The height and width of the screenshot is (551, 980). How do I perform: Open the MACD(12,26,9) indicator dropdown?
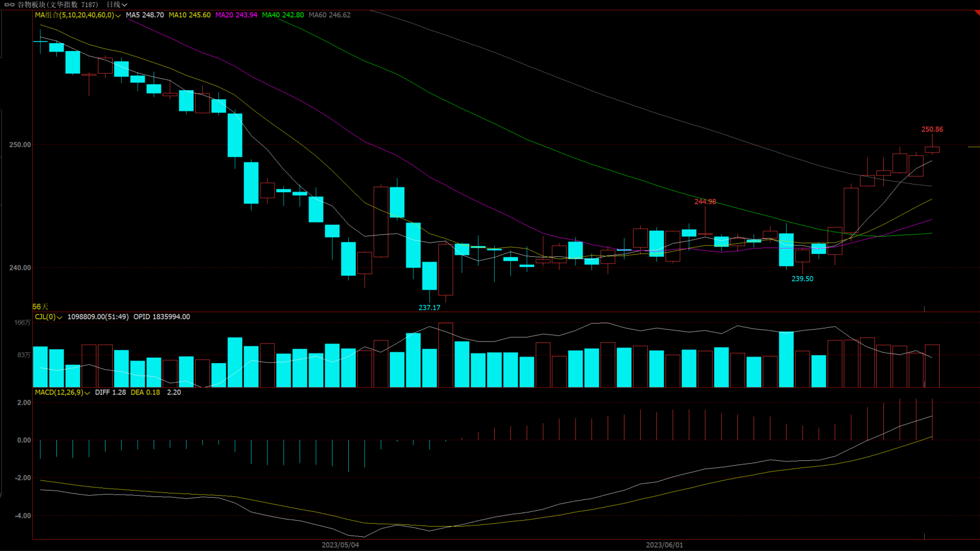tap(62, 392)
